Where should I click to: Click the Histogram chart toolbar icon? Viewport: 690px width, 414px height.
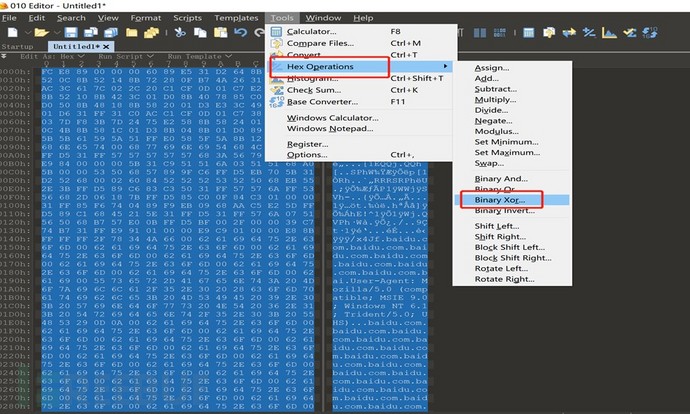(x=609, y=33)
